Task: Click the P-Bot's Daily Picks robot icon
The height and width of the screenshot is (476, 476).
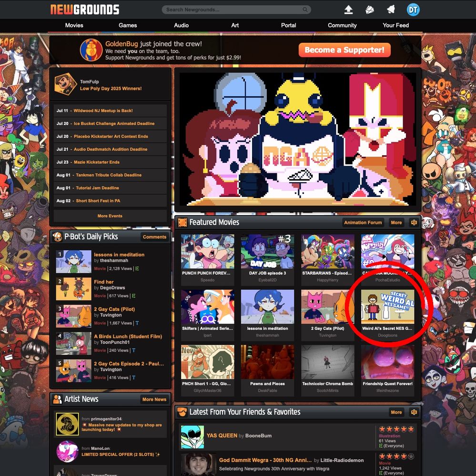Action: tap(57, 237)
